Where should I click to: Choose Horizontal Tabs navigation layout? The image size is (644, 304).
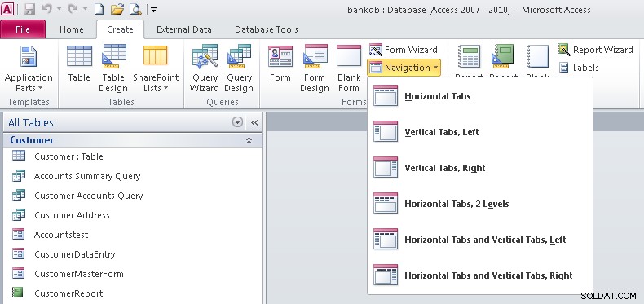479,96
